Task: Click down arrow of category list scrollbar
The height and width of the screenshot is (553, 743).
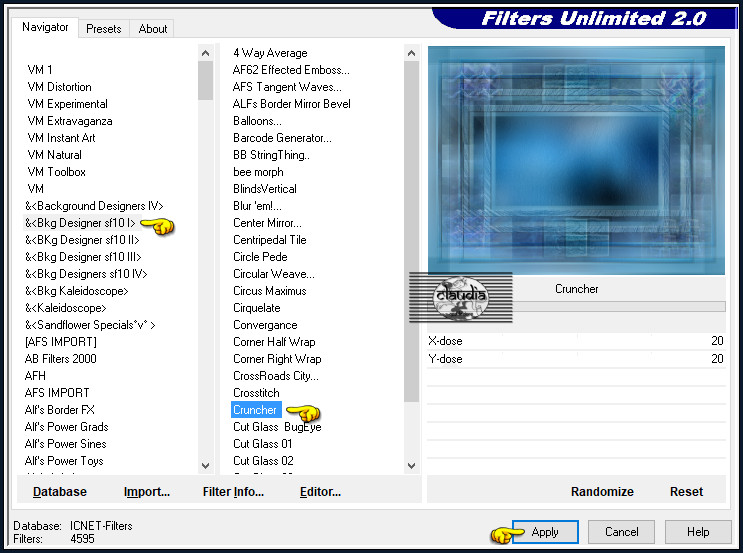Action: [205, 465]
